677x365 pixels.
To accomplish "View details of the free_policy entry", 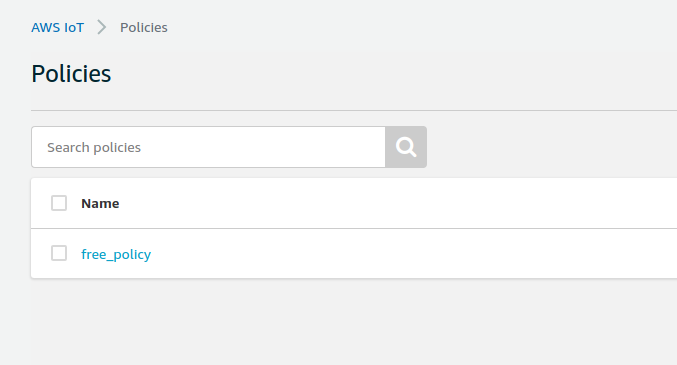I will click(x=116, y=254).
